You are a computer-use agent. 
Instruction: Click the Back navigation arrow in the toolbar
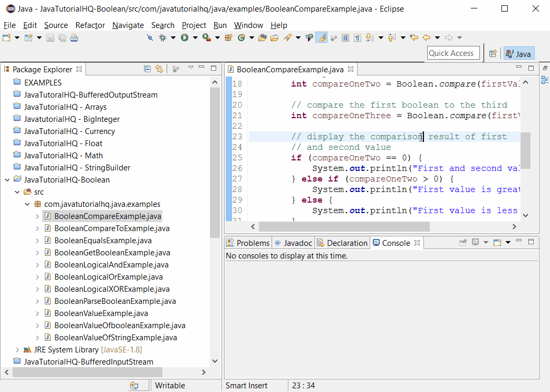click(x=426, y=37)
